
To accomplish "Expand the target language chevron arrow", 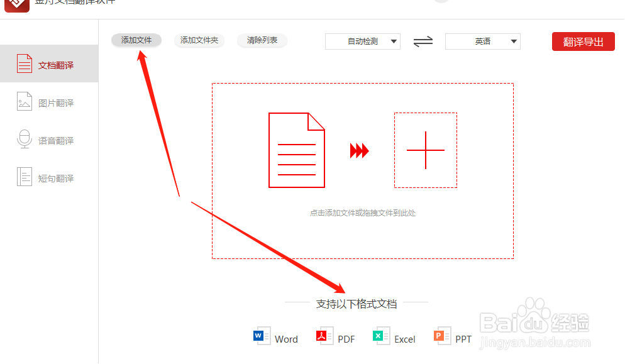I will pyautogui.click(x=514, y=41).
